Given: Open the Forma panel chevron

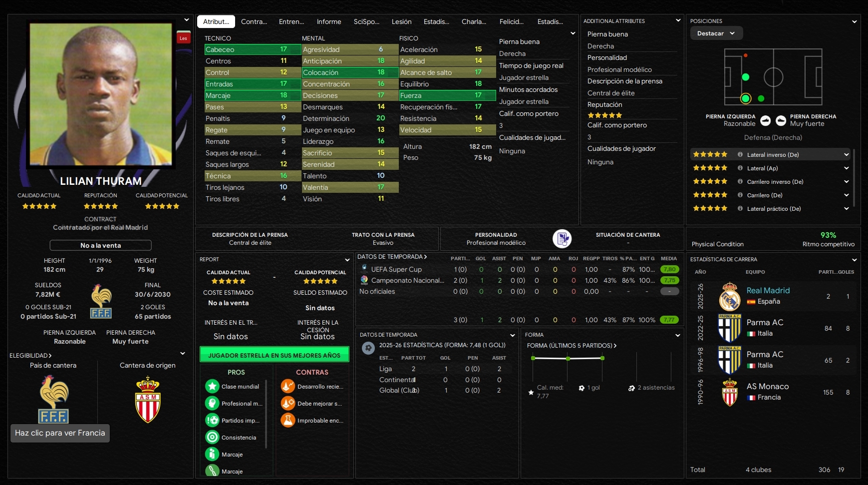Looking at the screenshot, I should (678, 335).
